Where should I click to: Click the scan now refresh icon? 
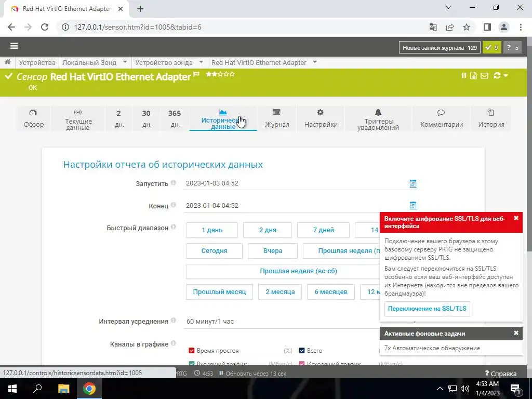(x=497, y=76)
